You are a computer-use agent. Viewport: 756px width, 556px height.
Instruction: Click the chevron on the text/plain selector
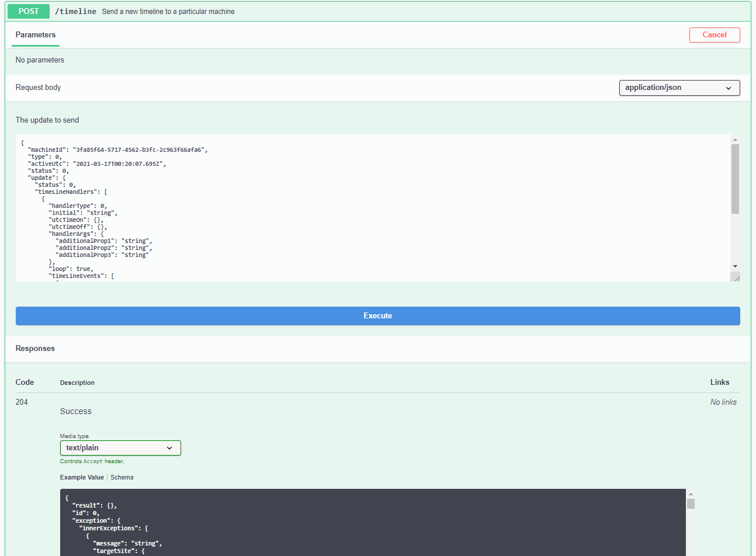coord(169,447)
